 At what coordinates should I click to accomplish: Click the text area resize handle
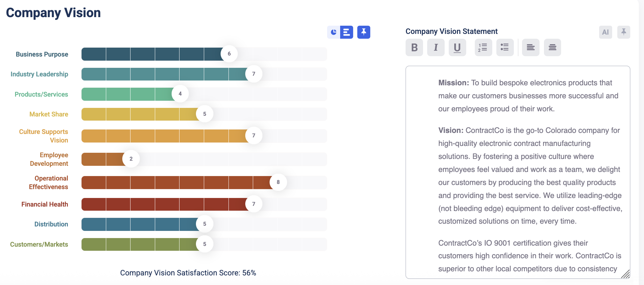tap(626, 274)
